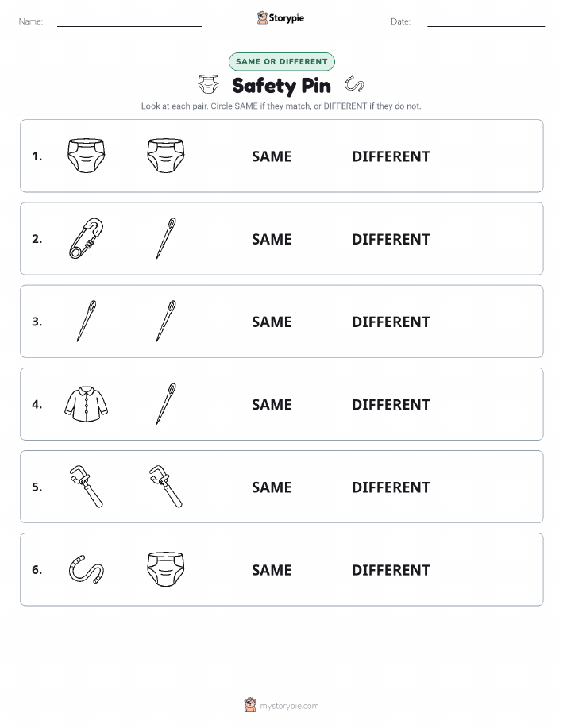Click the diaper icon beside the Safety Pin title

tap(208, 84)
